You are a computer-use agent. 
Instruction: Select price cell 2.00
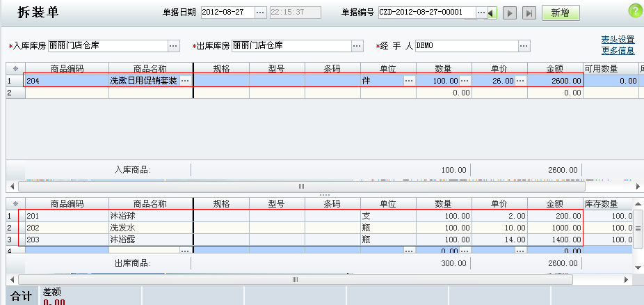click(x=499, y=215)
